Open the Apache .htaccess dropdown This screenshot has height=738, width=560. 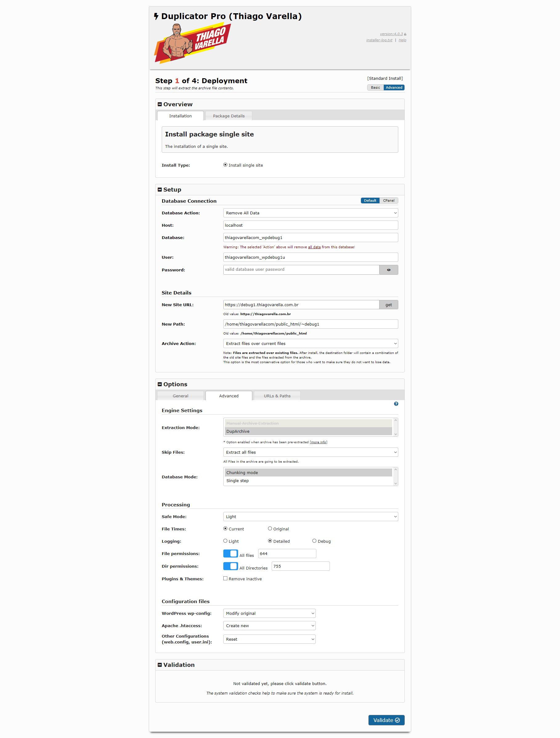tap(269, 626)
